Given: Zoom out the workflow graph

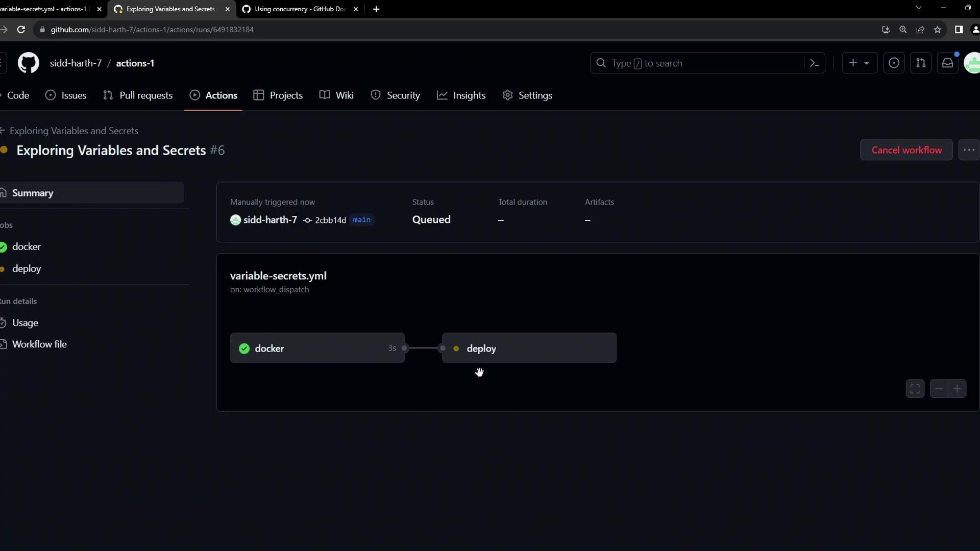Looking at the screenshot, I should coord(939,389).
